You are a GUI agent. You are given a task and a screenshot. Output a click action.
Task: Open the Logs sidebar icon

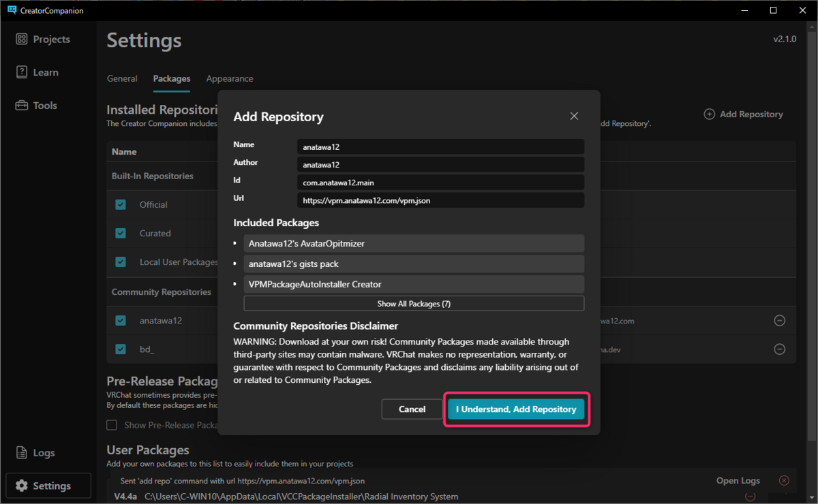22,453
